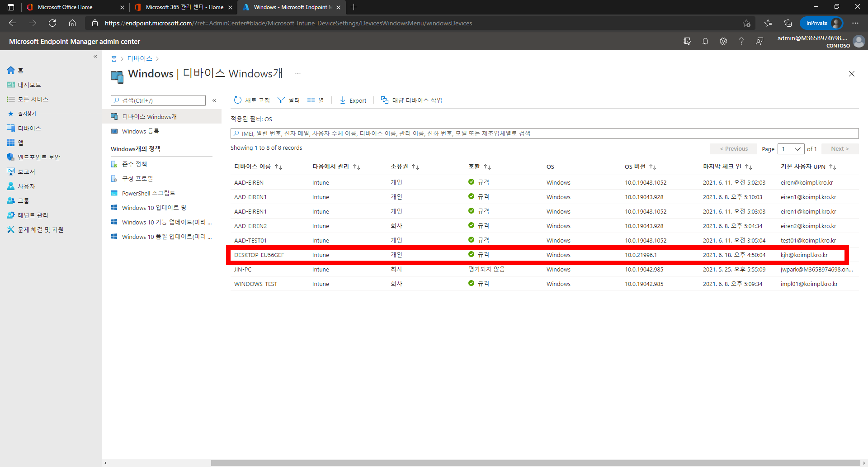This screenshot has width=868, height=467.
Task: Open 문제 해결 및 지원
Action: click(35, 230)
